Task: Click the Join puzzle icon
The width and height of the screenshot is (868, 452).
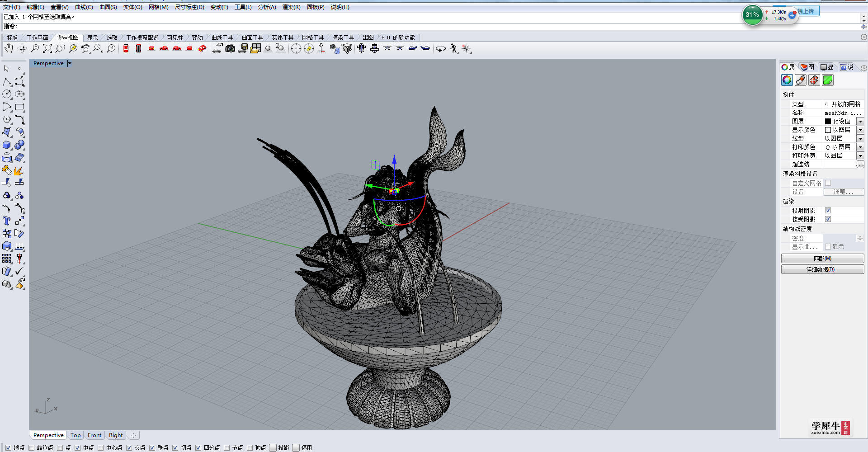Action: point(7,170)
